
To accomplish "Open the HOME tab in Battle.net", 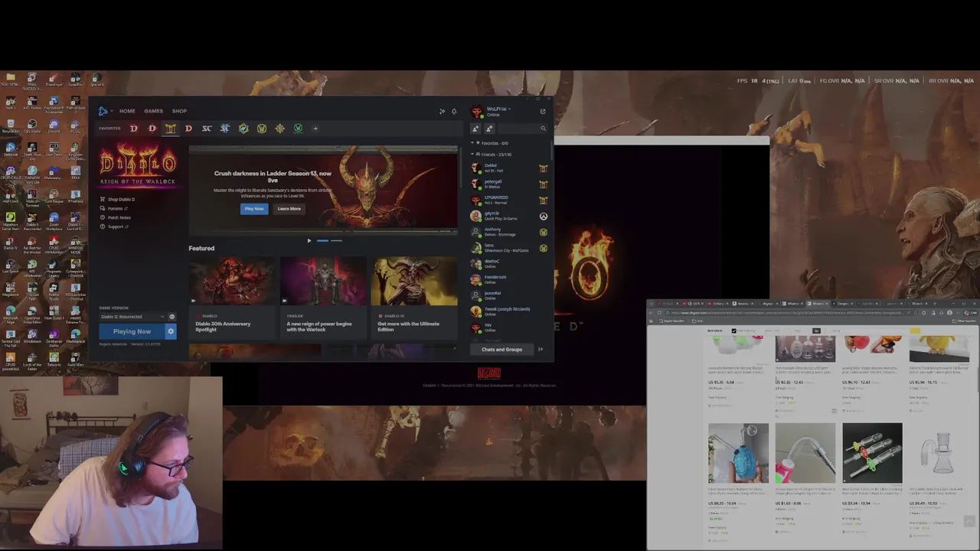I will [127, 111].
